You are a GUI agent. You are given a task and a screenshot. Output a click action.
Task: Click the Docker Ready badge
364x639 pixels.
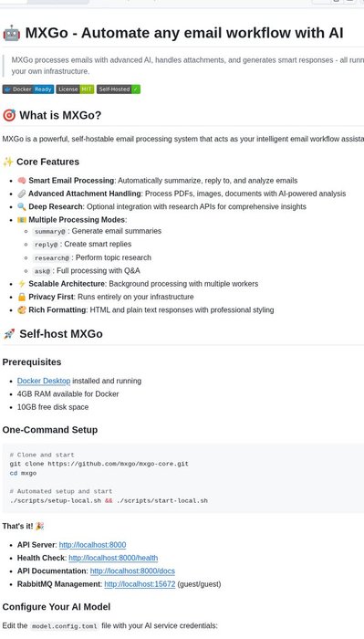(x=28, y=89)
